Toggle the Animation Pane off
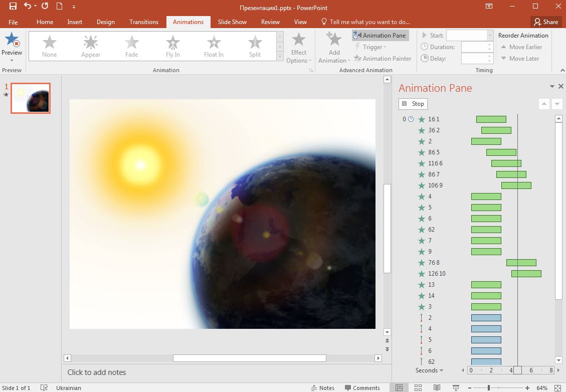The height and width of the screenshot is (392, 566). tap(380, 35)
